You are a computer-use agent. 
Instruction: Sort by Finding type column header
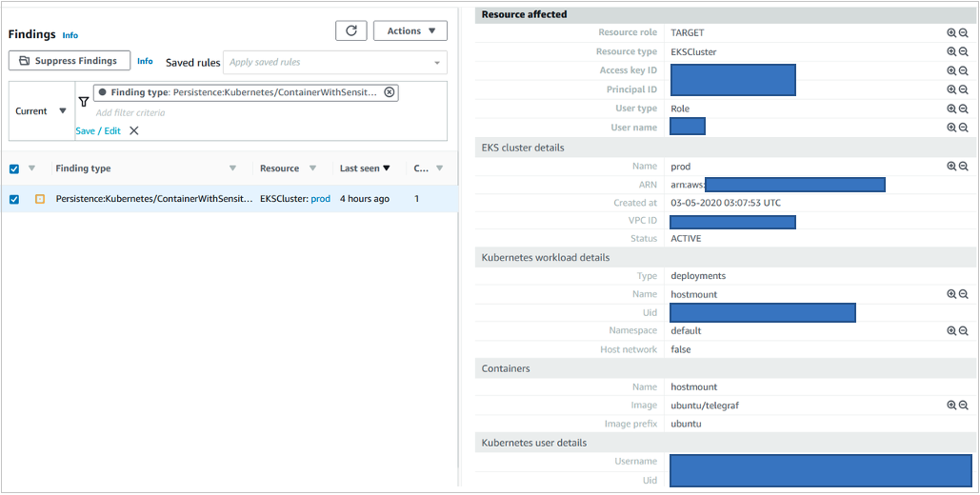click(84, 168)
